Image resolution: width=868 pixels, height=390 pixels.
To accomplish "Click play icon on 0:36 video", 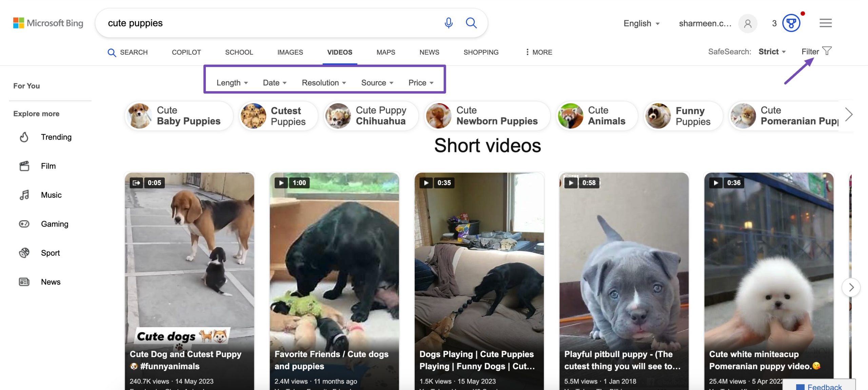I will coord(716,183).
